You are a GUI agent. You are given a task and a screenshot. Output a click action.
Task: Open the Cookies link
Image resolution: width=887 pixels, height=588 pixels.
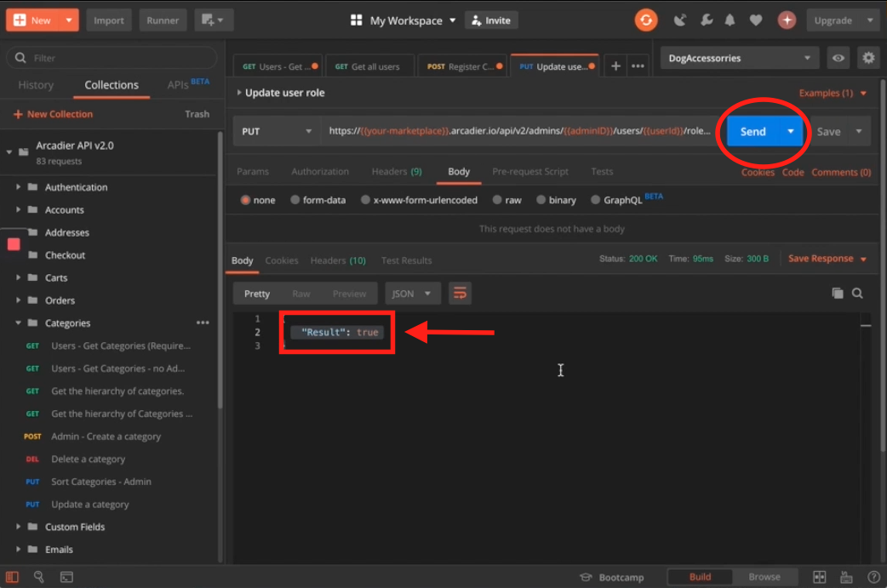[x=758, y=173]
